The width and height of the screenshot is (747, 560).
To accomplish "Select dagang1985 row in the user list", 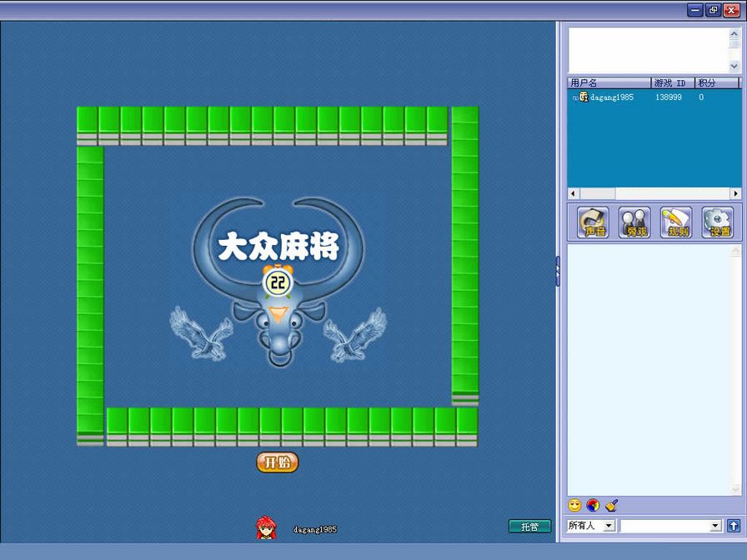I will click(x=654, y=97).
